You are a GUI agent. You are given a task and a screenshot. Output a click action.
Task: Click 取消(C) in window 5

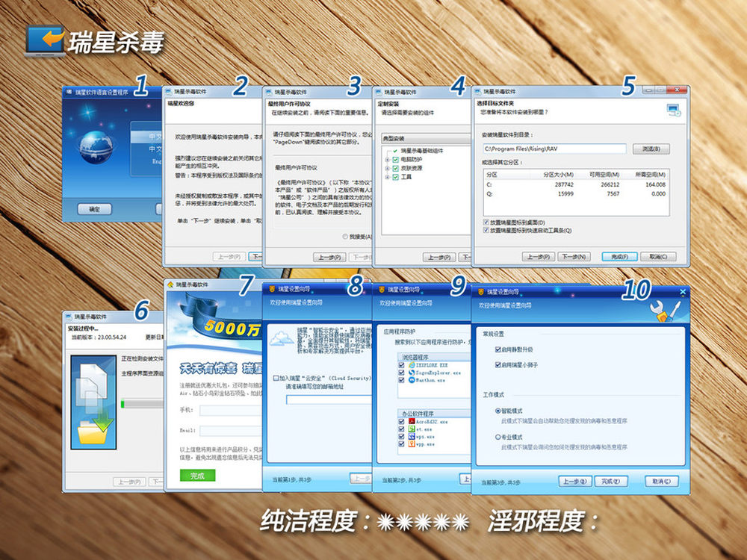coord(658,257)
